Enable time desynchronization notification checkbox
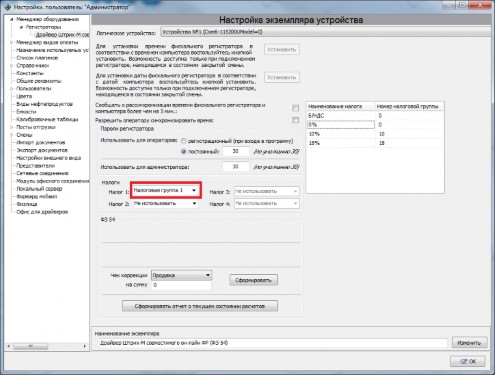This screenshot has height=375, width=495. (x=295, y=108)
